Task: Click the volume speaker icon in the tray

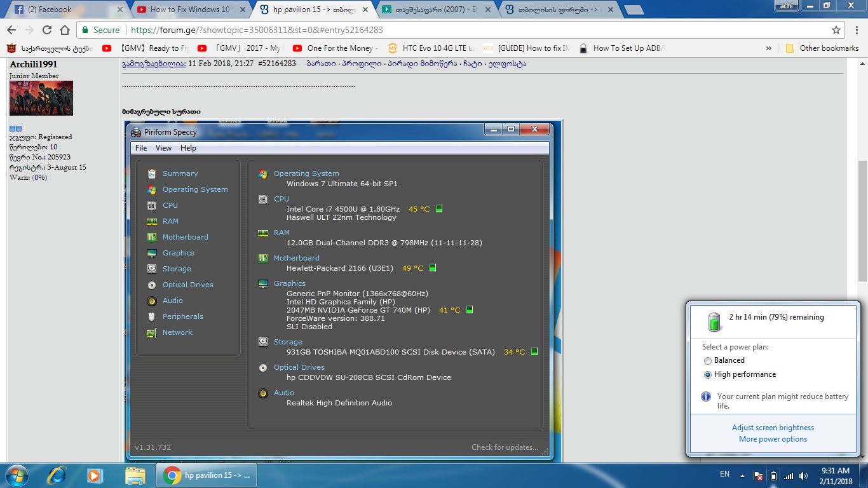Action: [x=803, y=475]
